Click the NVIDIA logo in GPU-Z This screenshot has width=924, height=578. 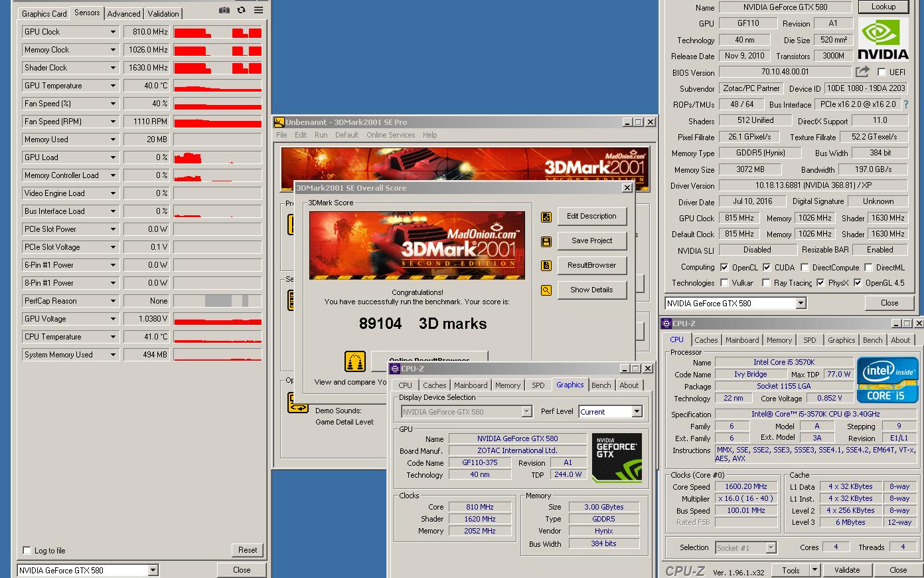(x=883, y=39)
